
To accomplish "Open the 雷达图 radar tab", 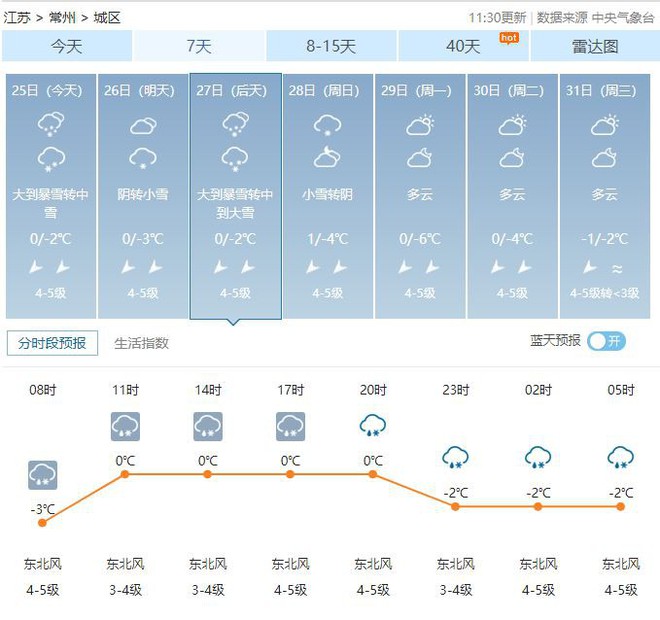I will (595, 46).
